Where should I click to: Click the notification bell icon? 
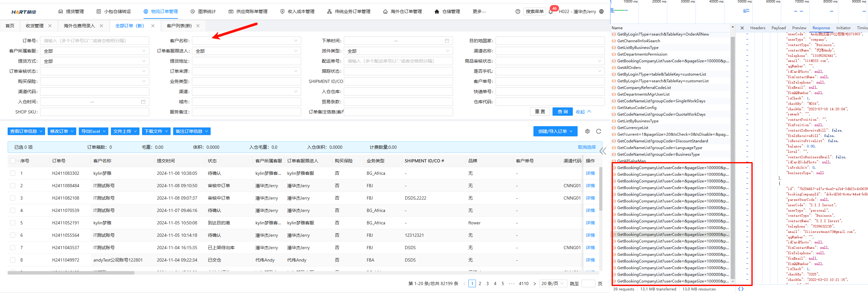[x=551, y=12]
